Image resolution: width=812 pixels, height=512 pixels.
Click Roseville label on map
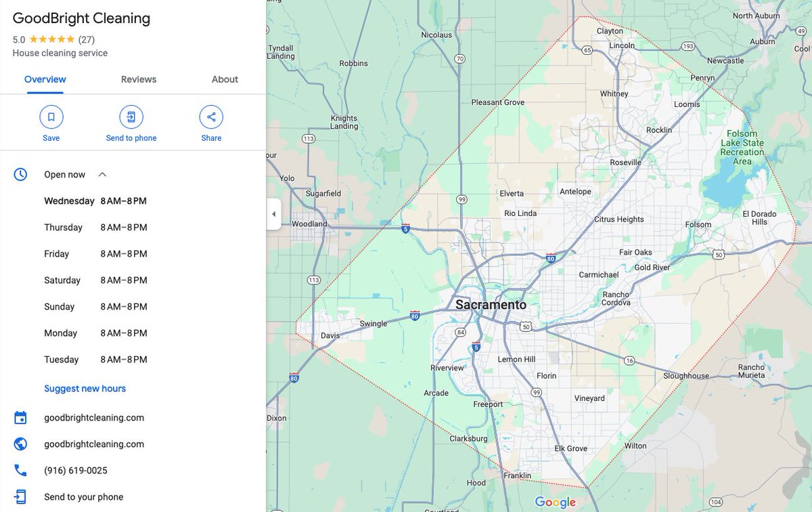(x=626, y=163)
